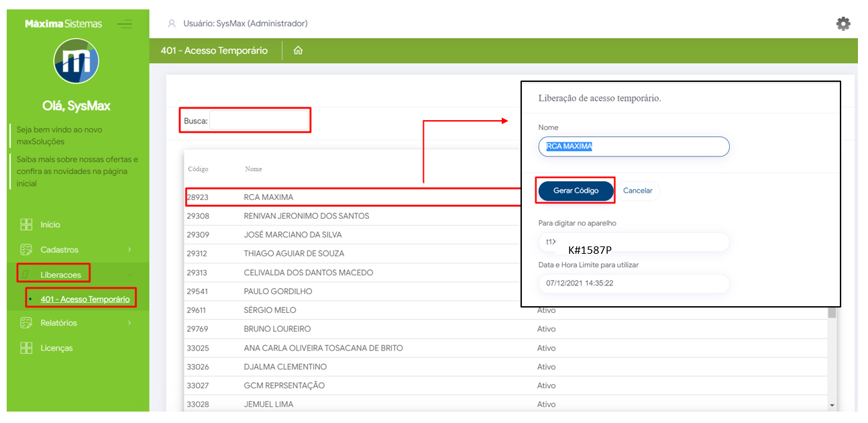Click the Código column header
The image size is (868, 423).
coord(198,169)
